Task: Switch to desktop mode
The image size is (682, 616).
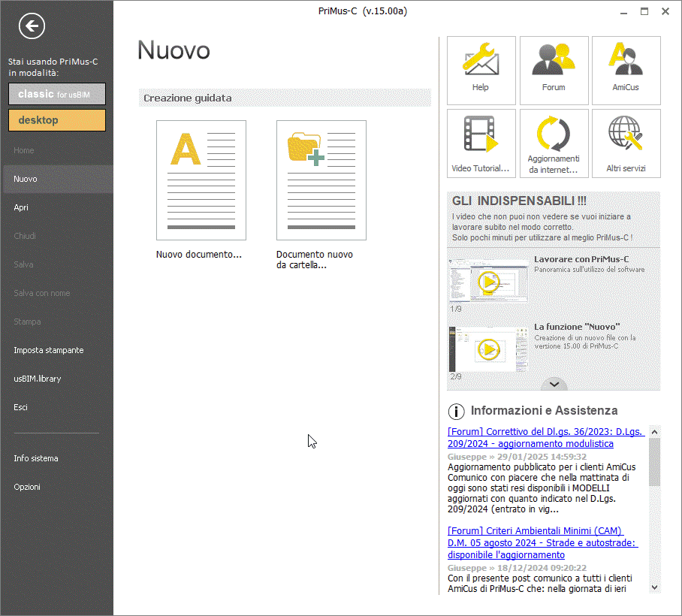Action: coord(57,120)
